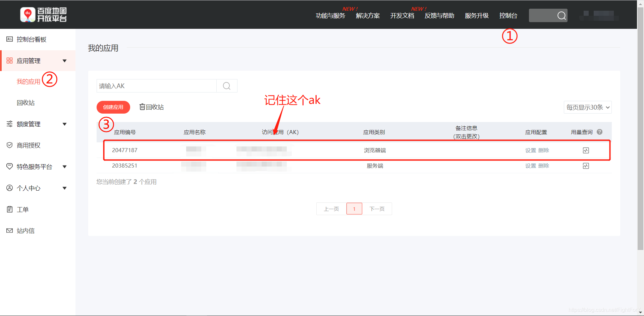Go to previous page 上一页
Screen dimensions: 644x316
pos(331,209)
